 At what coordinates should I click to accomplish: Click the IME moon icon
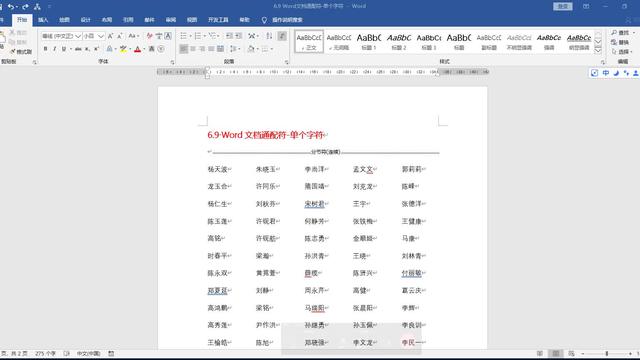click(616, 73)
